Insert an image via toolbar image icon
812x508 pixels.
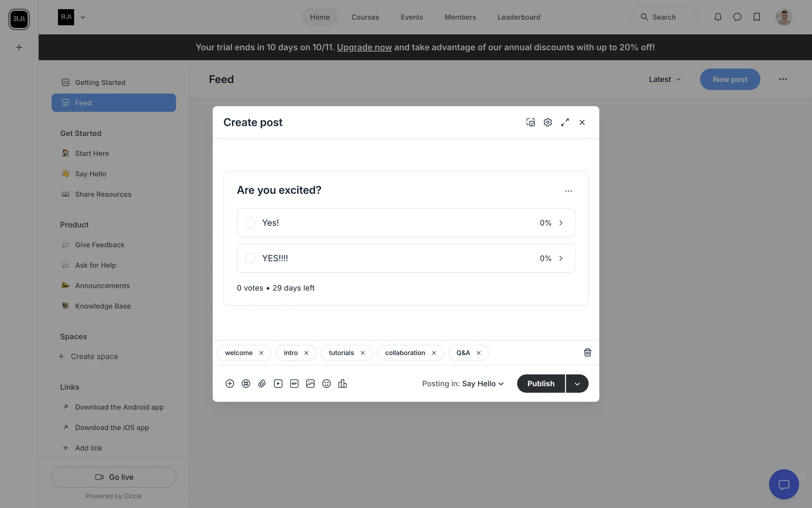pos(310,384)
